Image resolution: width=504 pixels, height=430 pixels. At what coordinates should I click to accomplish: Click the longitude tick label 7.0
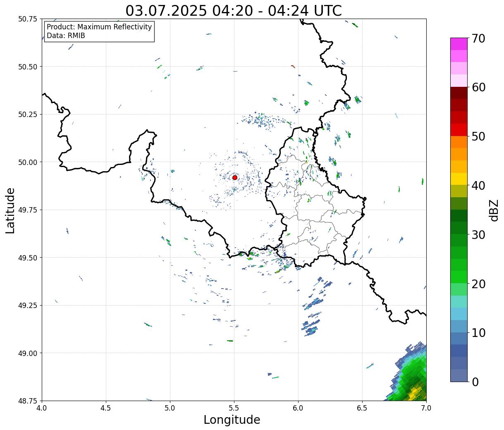[426, 408]
